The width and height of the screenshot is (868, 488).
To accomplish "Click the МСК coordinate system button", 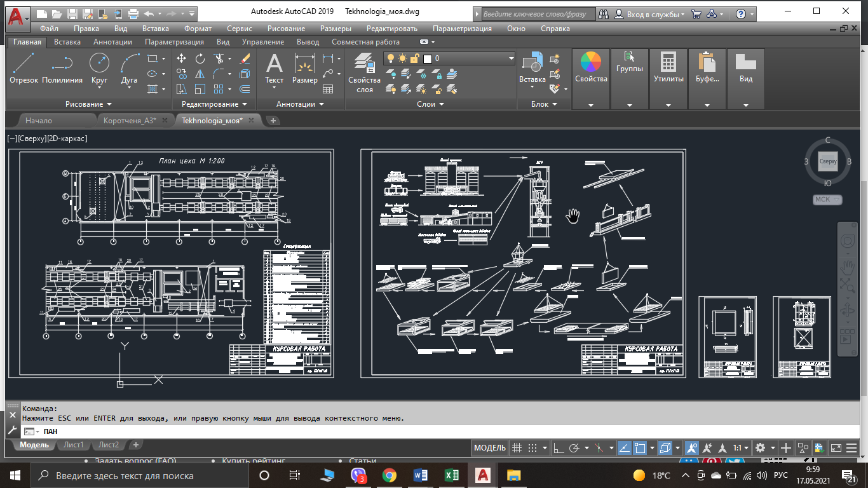I will 827,200.
